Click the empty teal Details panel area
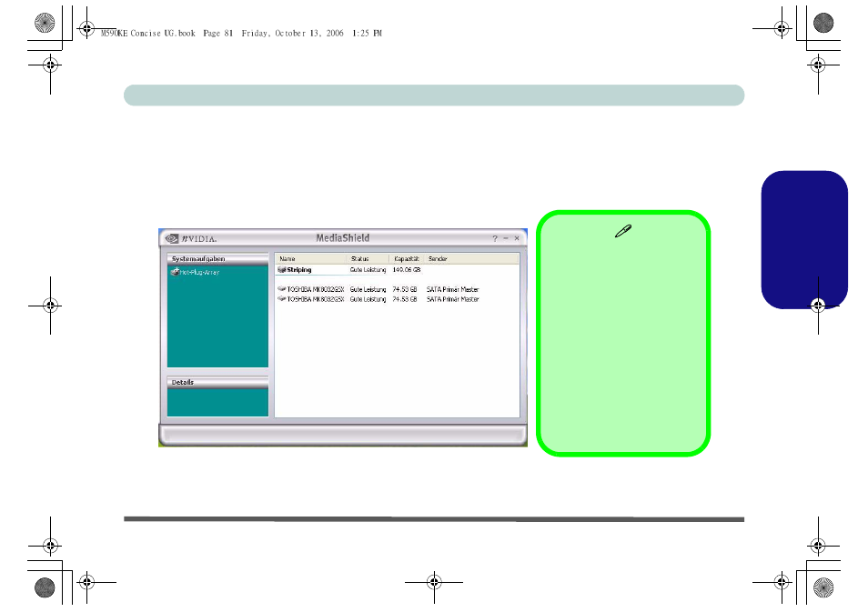This screenshot has width=868, height=612. pos(217,402)
